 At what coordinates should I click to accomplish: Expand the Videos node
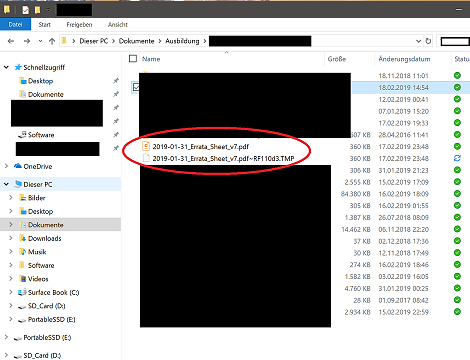tap(11, 278)
